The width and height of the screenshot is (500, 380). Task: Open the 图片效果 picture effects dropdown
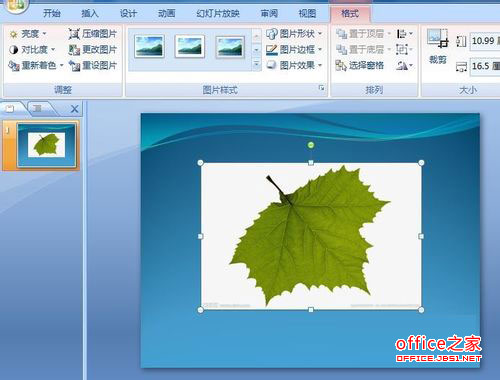click(x=294, y=65)
